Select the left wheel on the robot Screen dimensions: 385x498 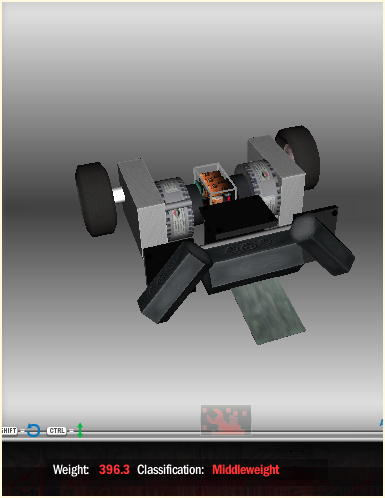[95, 199]
